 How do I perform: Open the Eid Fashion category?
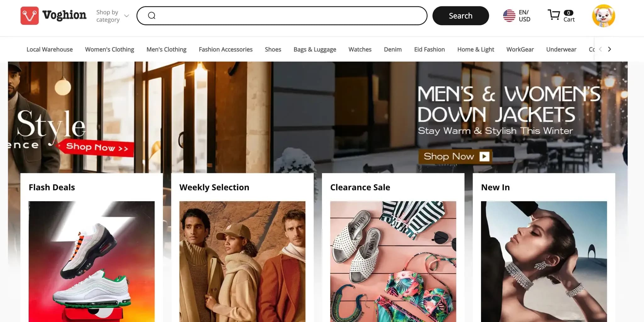click(429, 49)
